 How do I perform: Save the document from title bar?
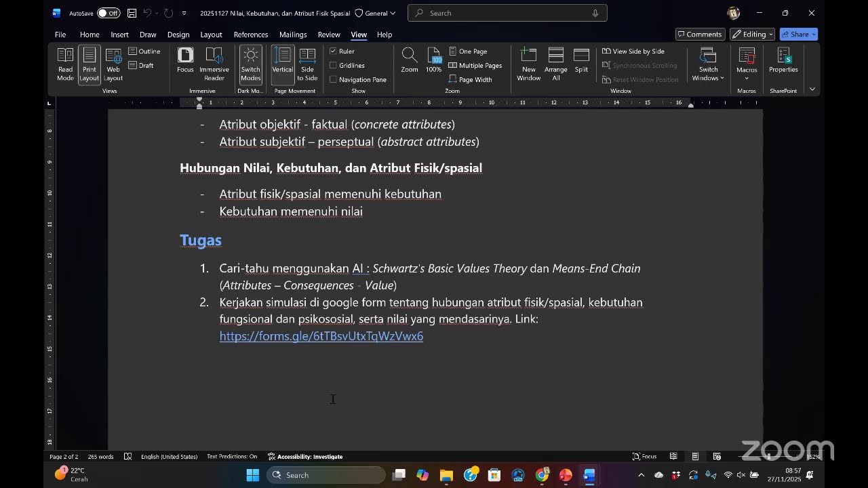pos(132,13)
